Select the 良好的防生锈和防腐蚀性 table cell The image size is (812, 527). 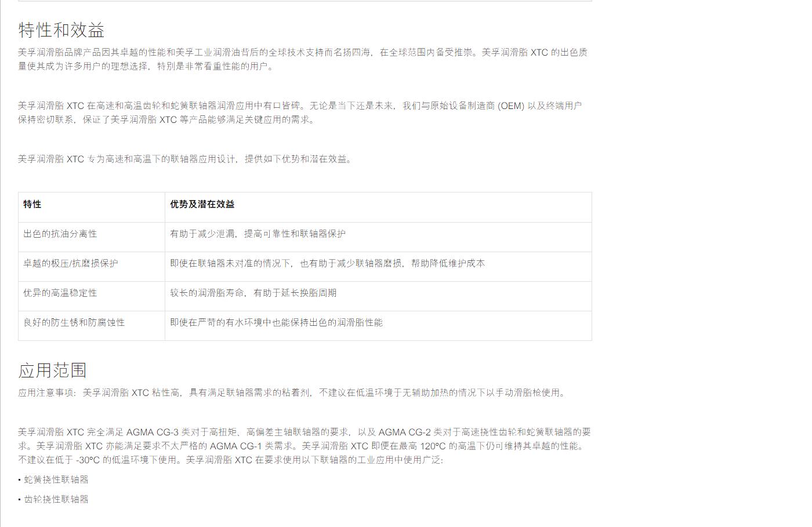click(x=92, y=326)
